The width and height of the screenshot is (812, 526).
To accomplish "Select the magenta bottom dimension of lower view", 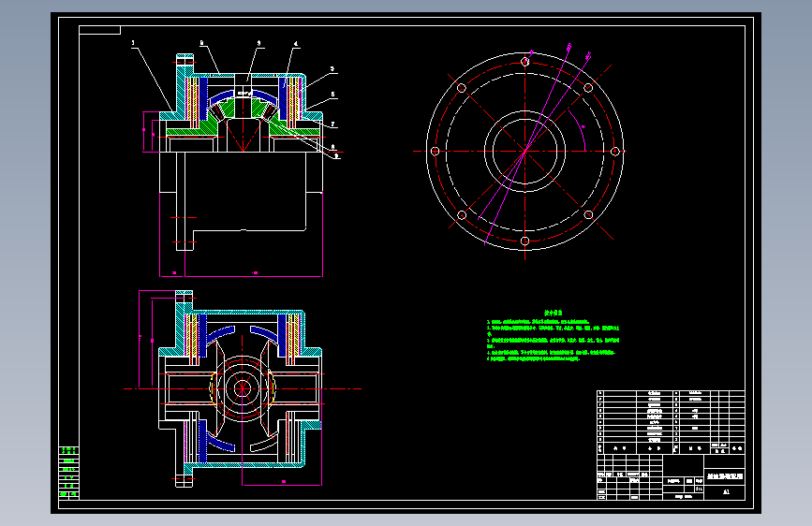I will pyautogui.click(x=282, y=483).
